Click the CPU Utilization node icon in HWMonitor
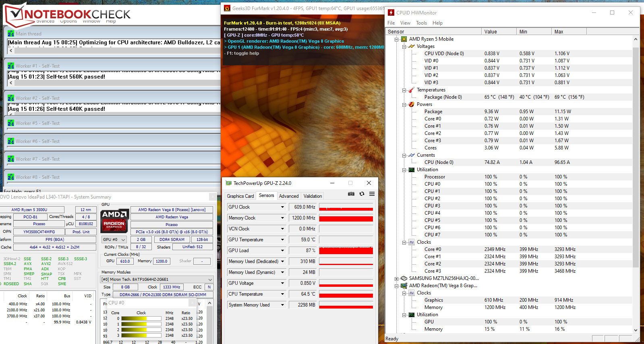The image size is (644, 344). tap(412, 170)
